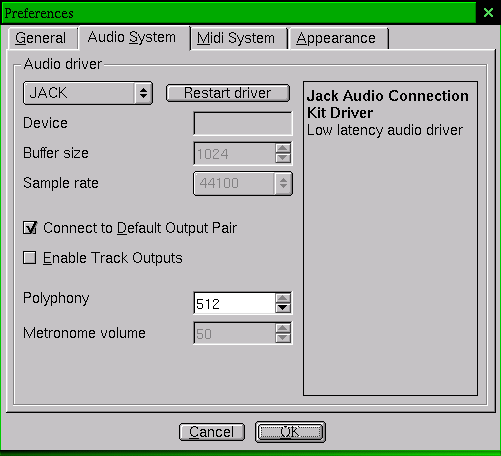Screen dimensions: 501x456
Task: Click Metronome volume up arrow
Action: click(283, 328)
